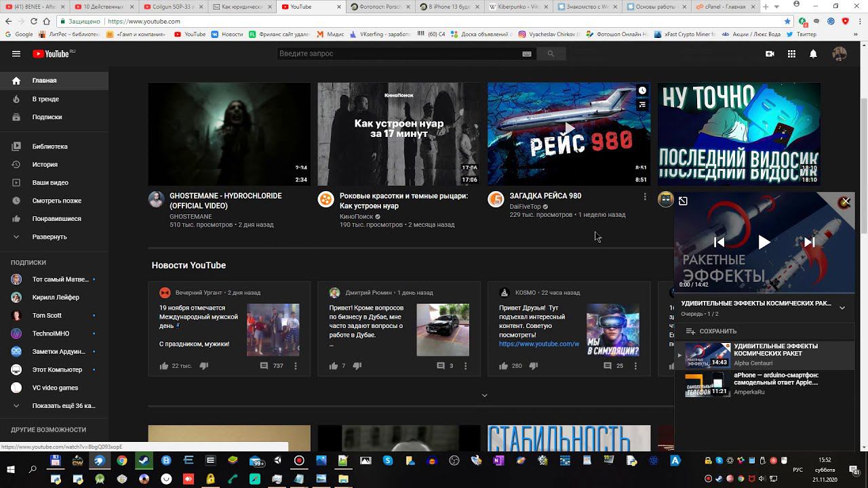Switch to the Kiberpunko browser tab
Screen dimensions: 868x488
pyautogui.click(x=519, y=7)
